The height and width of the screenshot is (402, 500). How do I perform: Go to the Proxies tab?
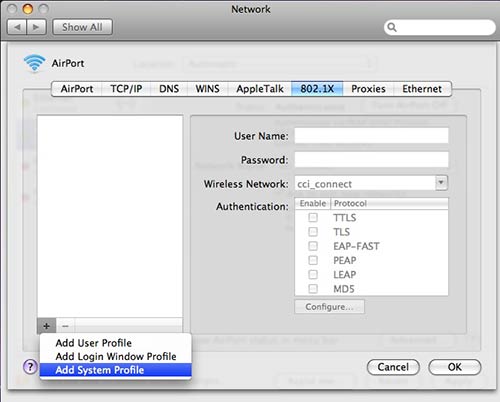[x=368, y=89]
